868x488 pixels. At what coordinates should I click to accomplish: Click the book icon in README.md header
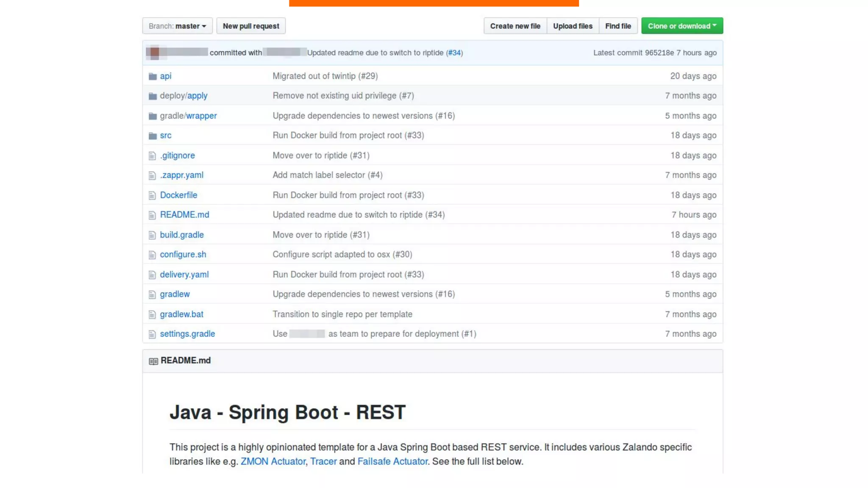pos(153,361)
